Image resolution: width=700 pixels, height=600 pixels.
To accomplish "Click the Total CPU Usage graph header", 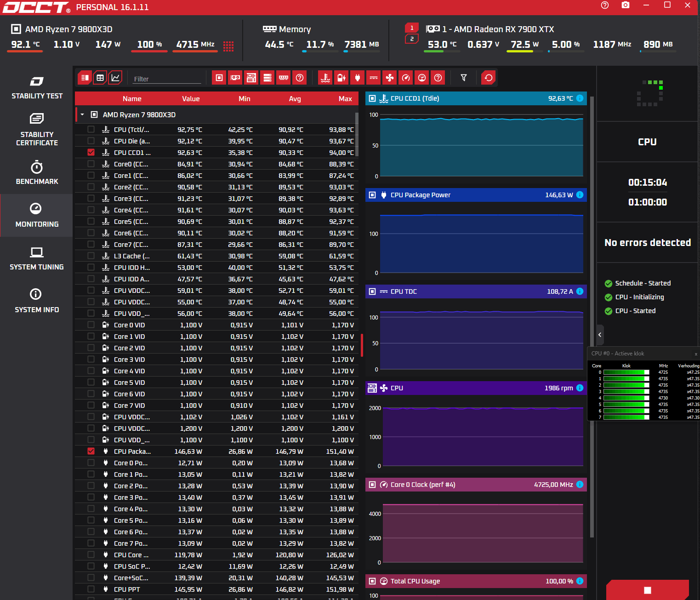I will 476,581.
